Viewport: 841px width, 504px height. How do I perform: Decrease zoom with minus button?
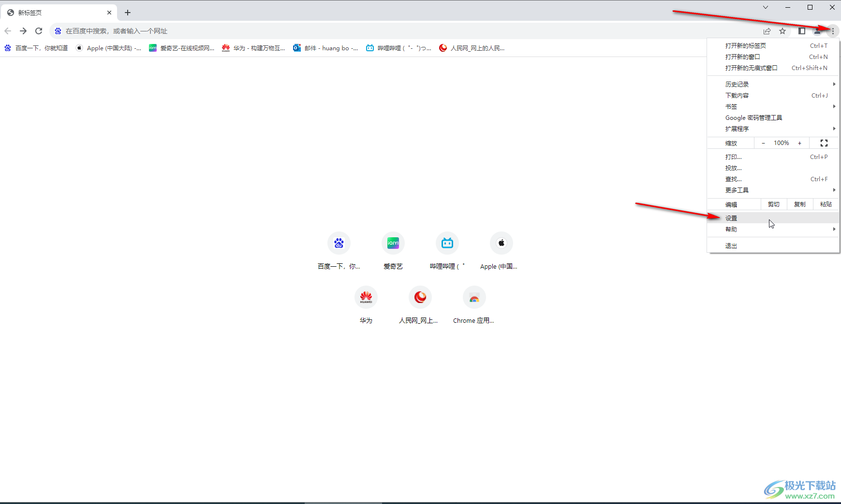coord(763,143)
